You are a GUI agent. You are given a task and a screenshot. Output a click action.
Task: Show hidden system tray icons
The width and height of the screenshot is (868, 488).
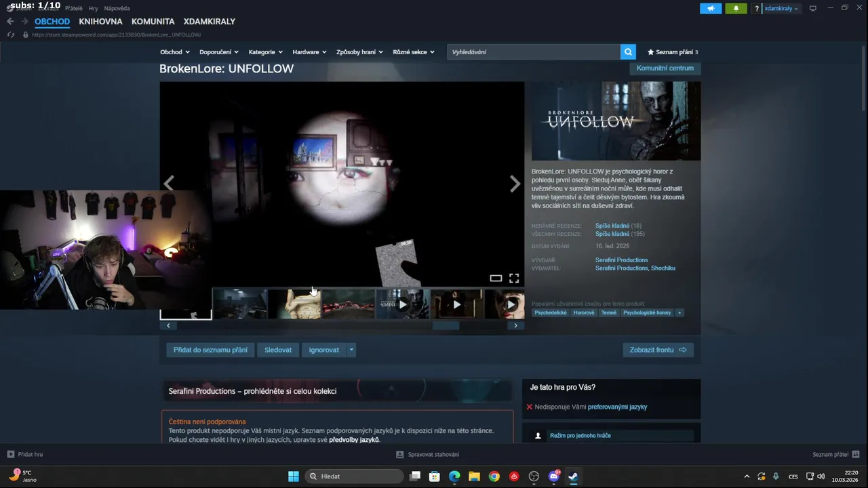(x=747, y=476)
